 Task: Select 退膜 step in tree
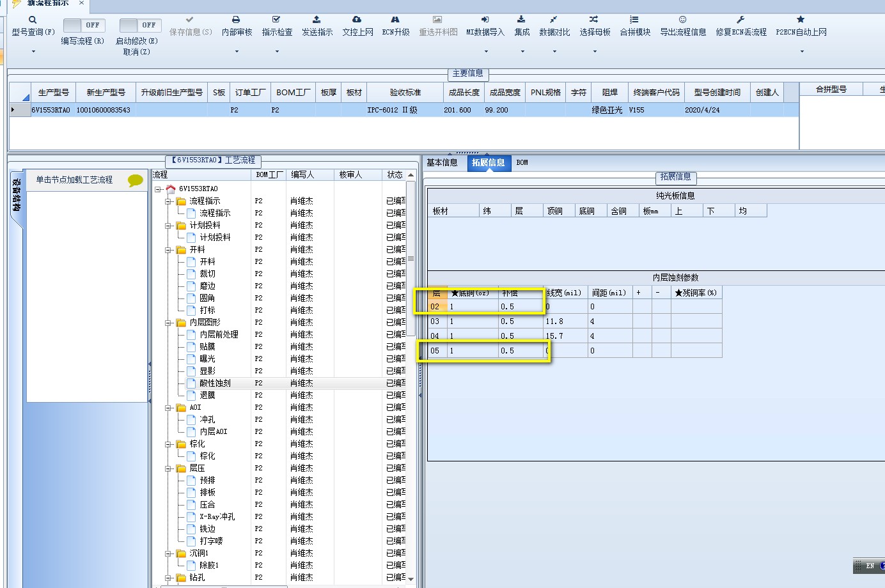tap(207, 395)
